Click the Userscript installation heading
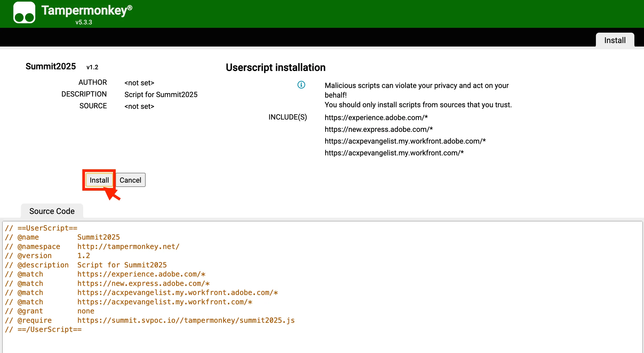Viewport: 644px width, 353px height. click(x=276, y=67)
